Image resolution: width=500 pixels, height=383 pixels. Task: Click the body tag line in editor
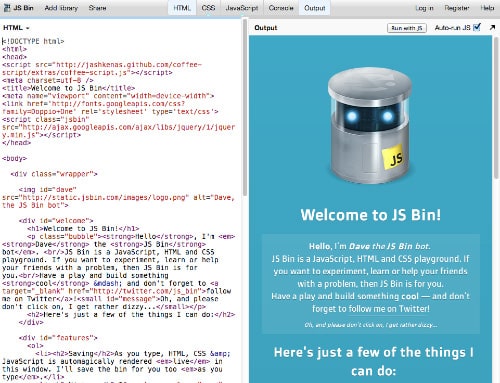click(14, 159)
